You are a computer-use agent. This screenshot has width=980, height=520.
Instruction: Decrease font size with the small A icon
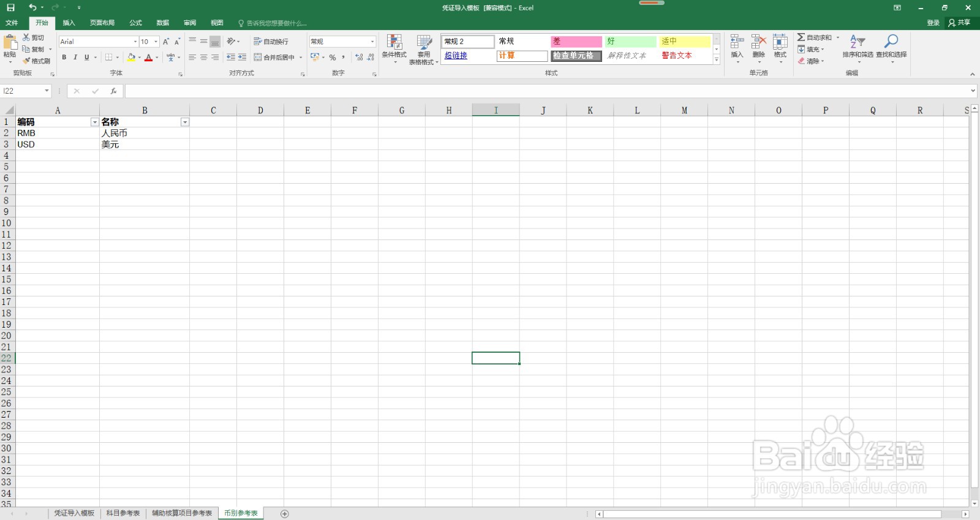tap(177, 42)
